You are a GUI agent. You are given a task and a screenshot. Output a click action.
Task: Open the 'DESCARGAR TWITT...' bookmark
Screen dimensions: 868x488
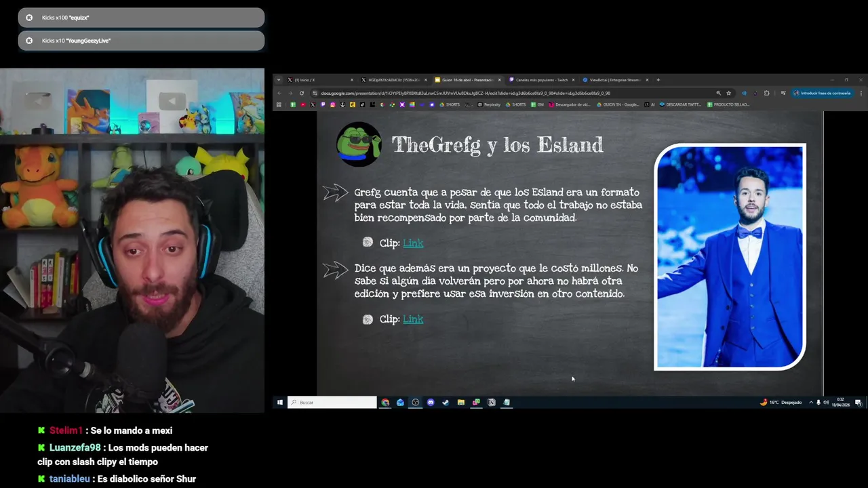point(680,104)
